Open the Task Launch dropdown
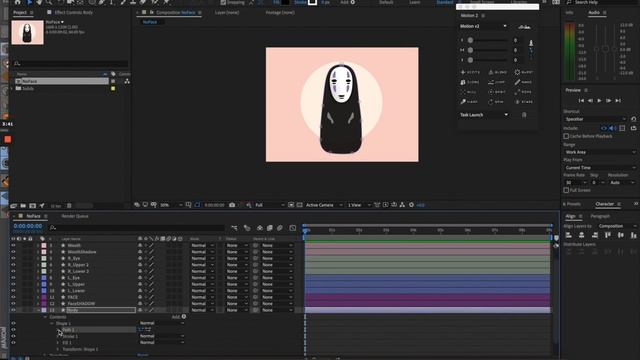The width and height of the screenshot is (640, 360). 484,115
